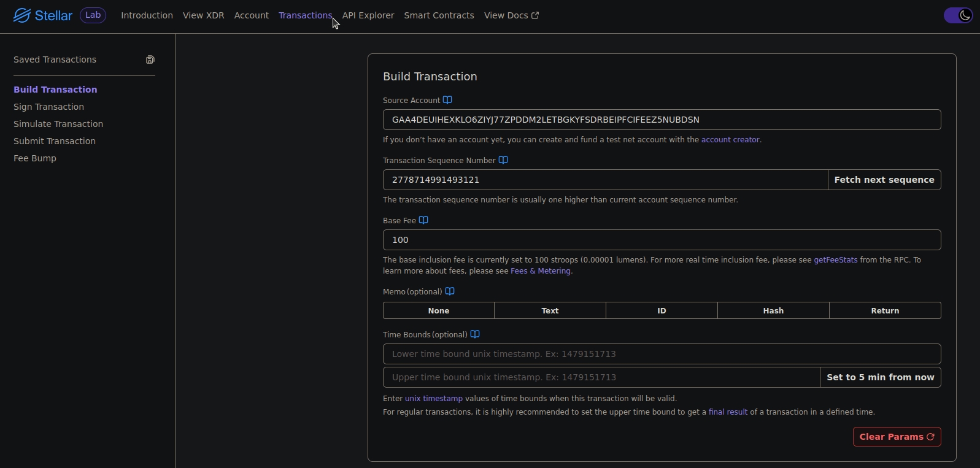Click the Memo help book icon
The image size is (980, 468).
coord(450,291)
